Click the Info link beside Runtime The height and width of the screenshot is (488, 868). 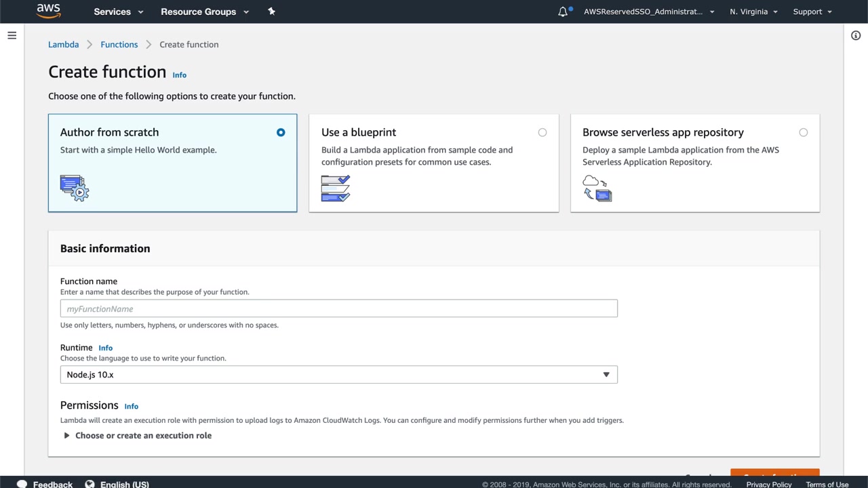tap(105, 348)
